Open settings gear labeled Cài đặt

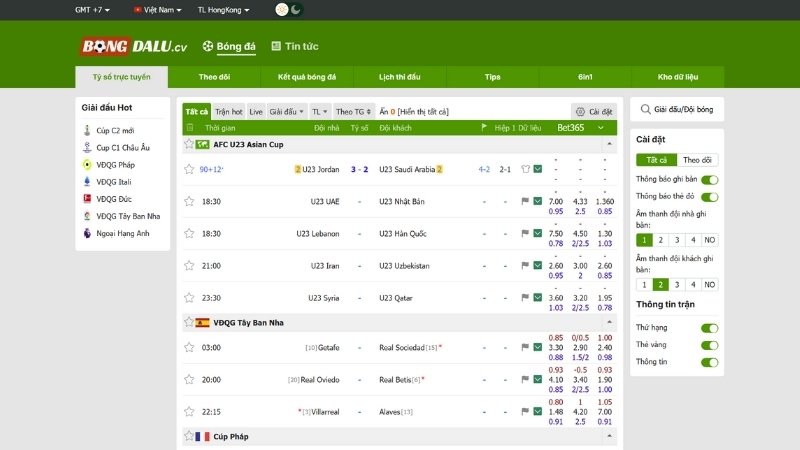click(x=594, y=112)
